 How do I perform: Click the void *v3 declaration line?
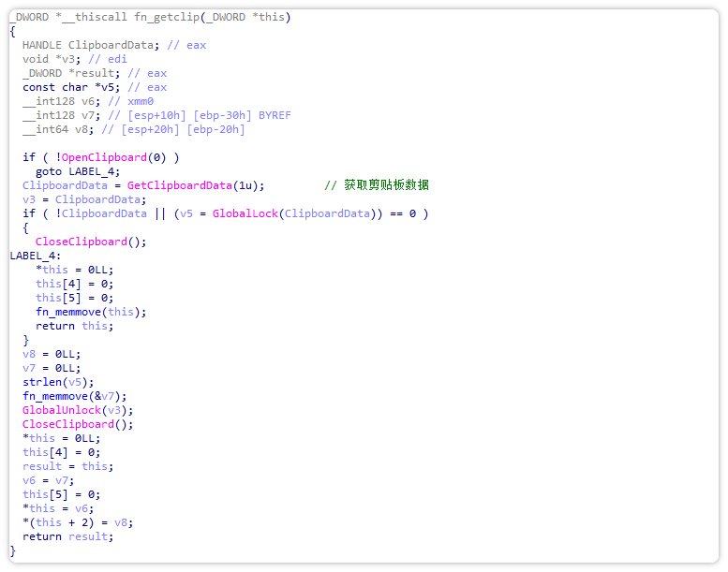coord(54,59)
